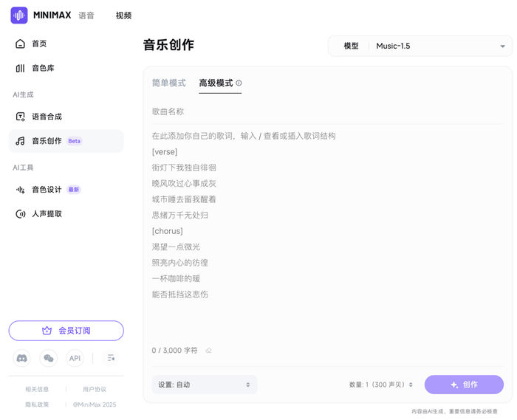Open the Discord community icon
The image size is (517, 420).
pos(21,358)
